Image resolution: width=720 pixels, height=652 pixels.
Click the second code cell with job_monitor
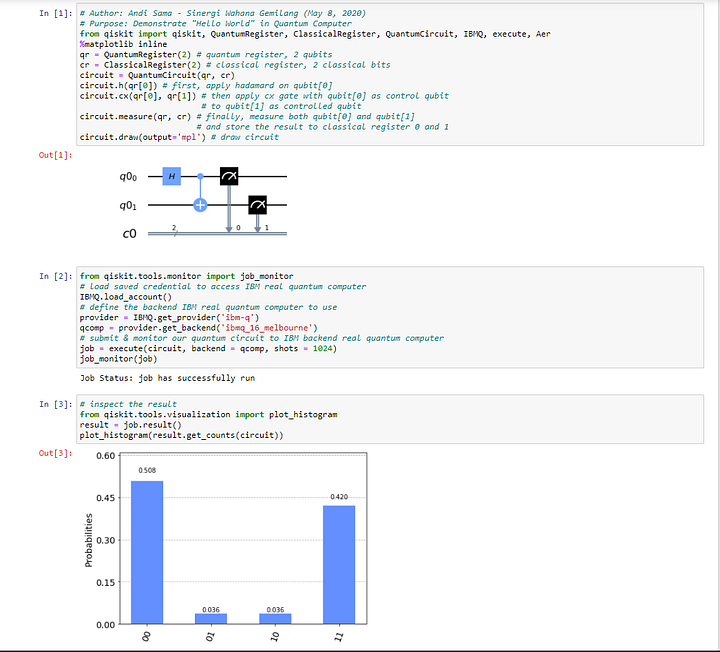[x=390, y=317]
